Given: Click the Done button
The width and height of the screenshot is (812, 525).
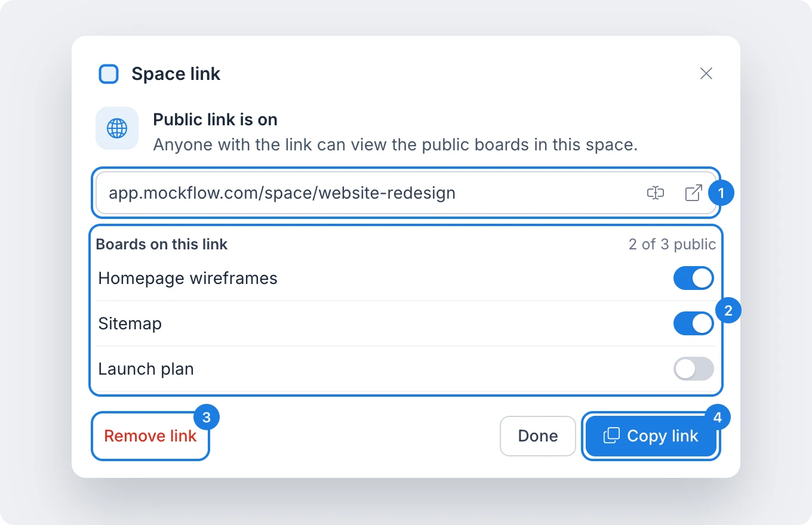Looking at the screenshot, I should click(x=538, y=436).
